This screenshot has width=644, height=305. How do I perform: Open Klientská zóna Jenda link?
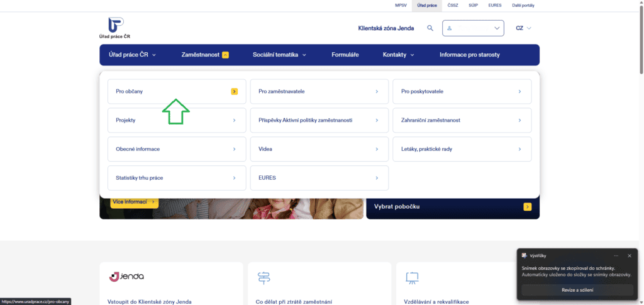pos(386,28)
